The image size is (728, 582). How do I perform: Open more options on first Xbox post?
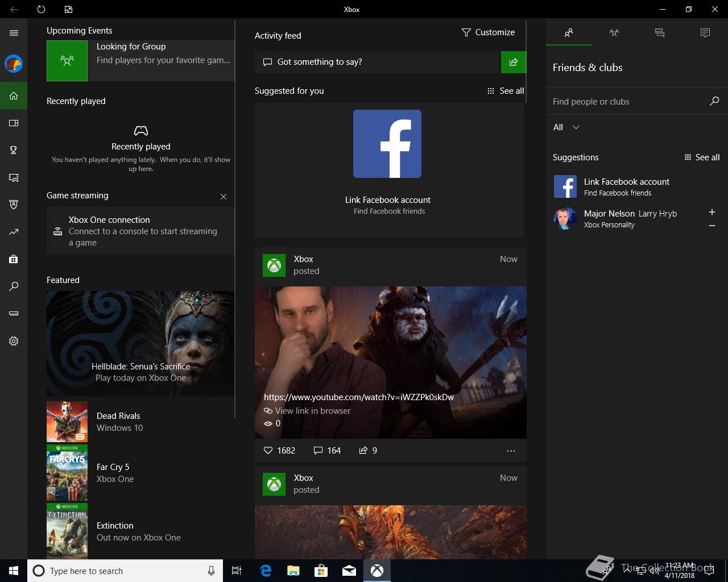click(511, 451)
